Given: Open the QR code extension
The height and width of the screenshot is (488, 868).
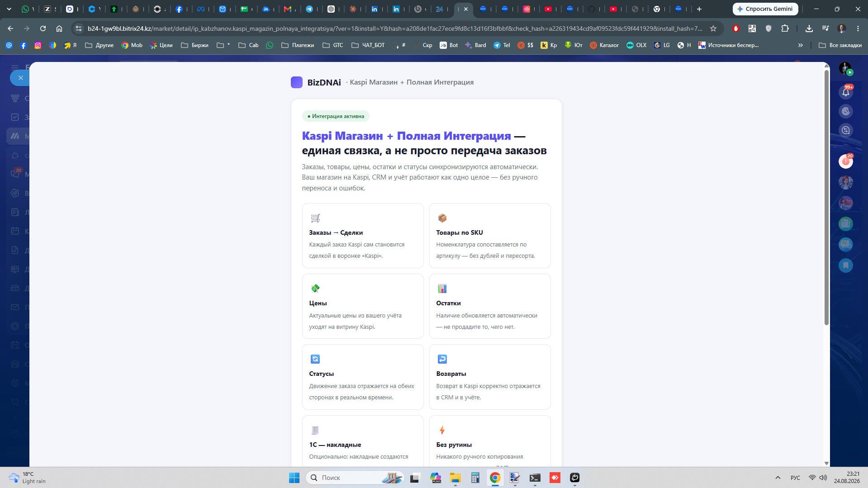Looking at the screenshot, I should click(752, 28).
